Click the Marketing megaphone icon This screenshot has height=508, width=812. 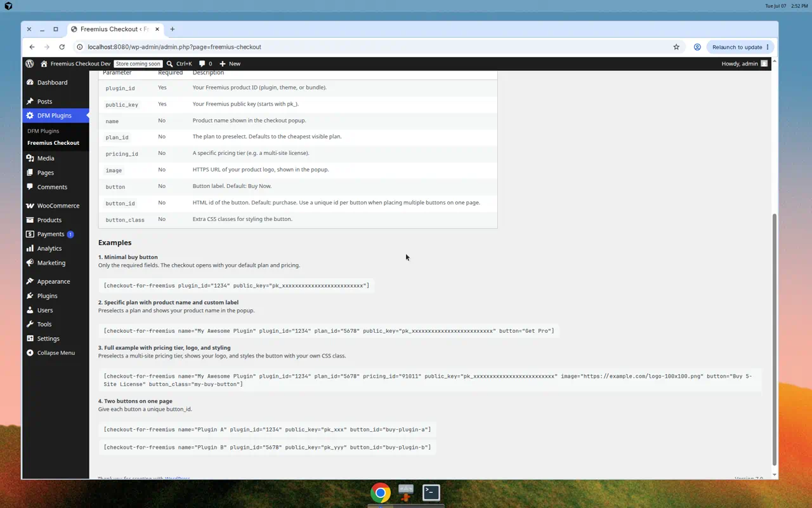click(30, 263)
